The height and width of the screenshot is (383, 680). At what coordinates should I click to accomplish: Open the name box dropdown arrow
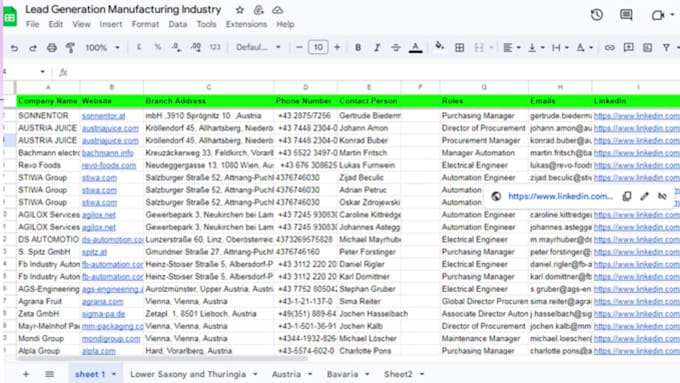tap(42, 72)
